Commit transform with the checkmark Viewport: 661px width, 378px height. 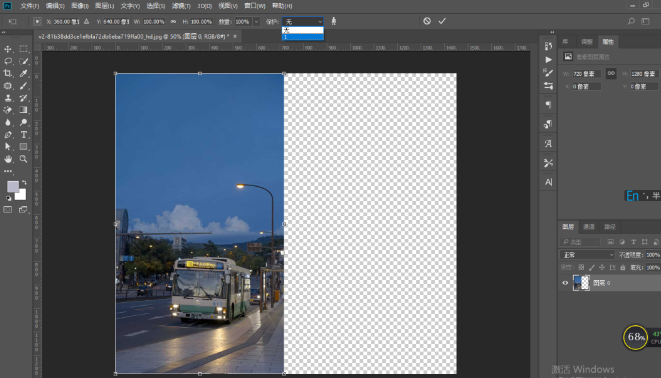coord(442,21)
